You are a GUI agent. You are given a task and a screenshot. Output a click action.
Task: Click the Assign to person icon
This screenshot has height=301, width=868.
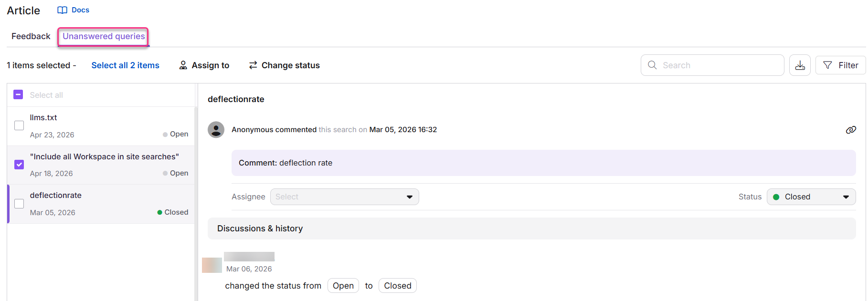[183, 65]
